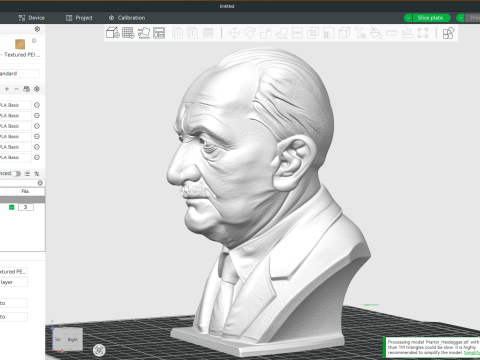480x360 pixels.
Task: Open the Textured PE... plate dropdown in lower panel
Action: point(13,272)
